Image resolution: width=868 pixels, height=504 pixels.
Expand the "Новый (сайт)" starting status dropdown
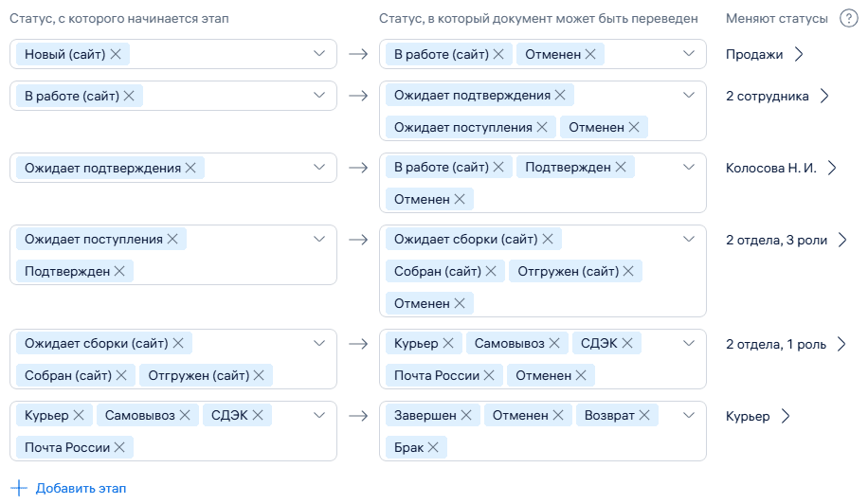tap(319, 54)
